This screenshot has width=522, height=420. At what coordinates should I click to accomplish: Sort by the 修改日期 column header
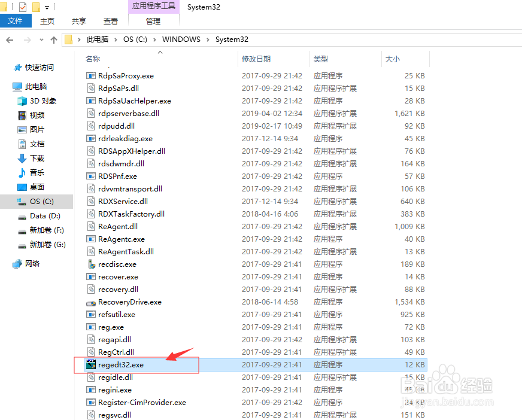point(256,59)
